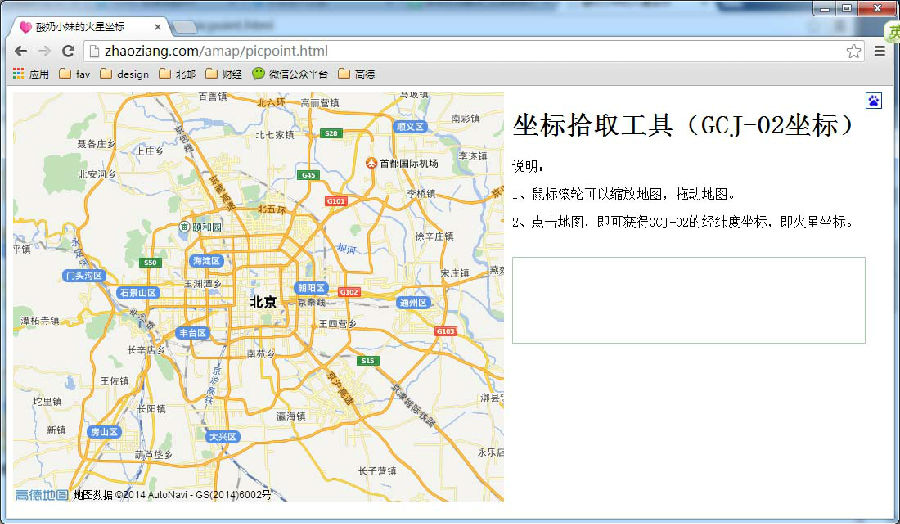Click the 颐和园 landmark icon
Image resolution: width=900 pixels, height=524 pixels.
[x=184, y=227]
